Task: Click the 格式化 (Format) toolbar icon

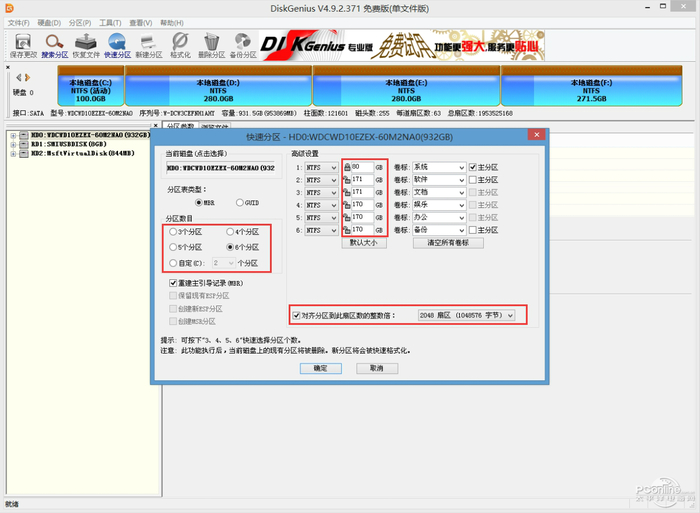Action: [x=180, y=44]
